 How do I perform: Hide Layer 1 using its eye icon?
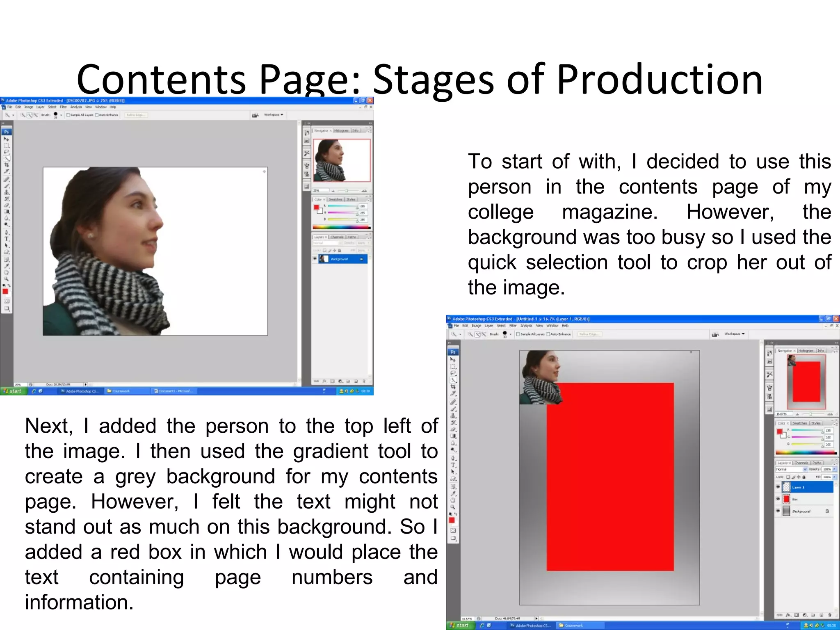[x=778, y=487]
